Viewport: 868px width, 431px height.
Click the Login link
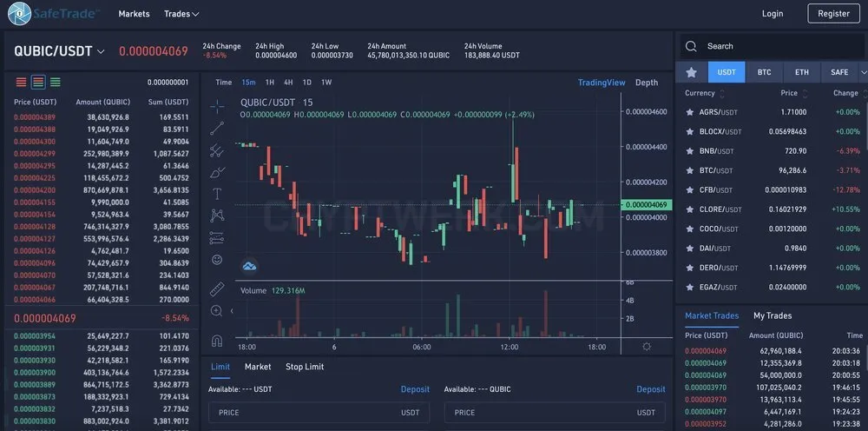[x=773, y=14]
